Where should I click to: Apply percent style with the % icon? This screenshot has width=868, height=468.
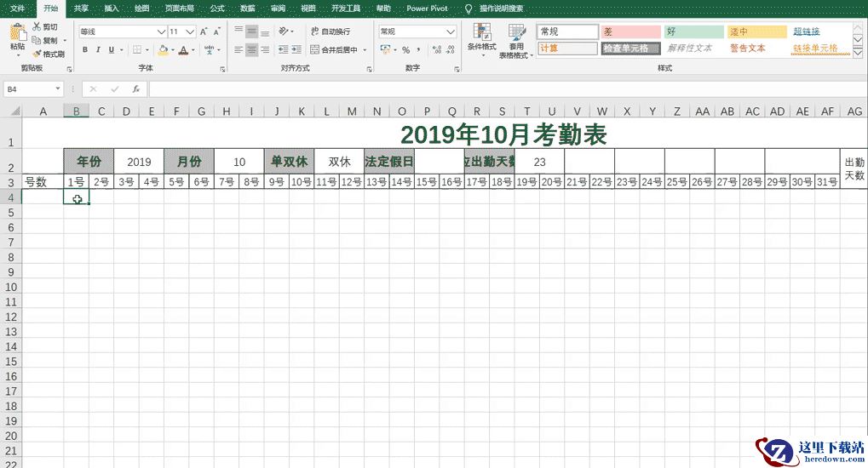[405, 50]
